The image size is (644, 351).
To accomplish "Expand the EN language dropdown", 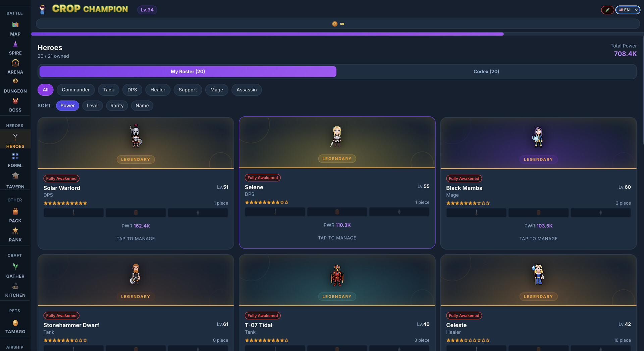I will [627, 10].
